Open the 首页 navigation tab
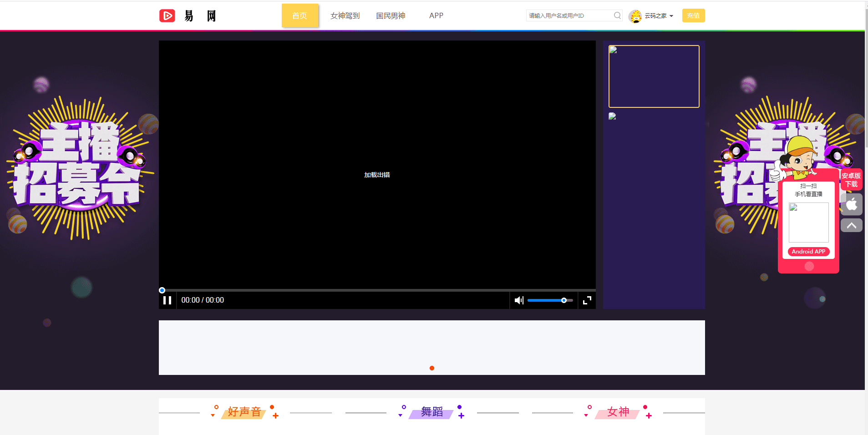868x435 pixels. (x=299, y=16)
